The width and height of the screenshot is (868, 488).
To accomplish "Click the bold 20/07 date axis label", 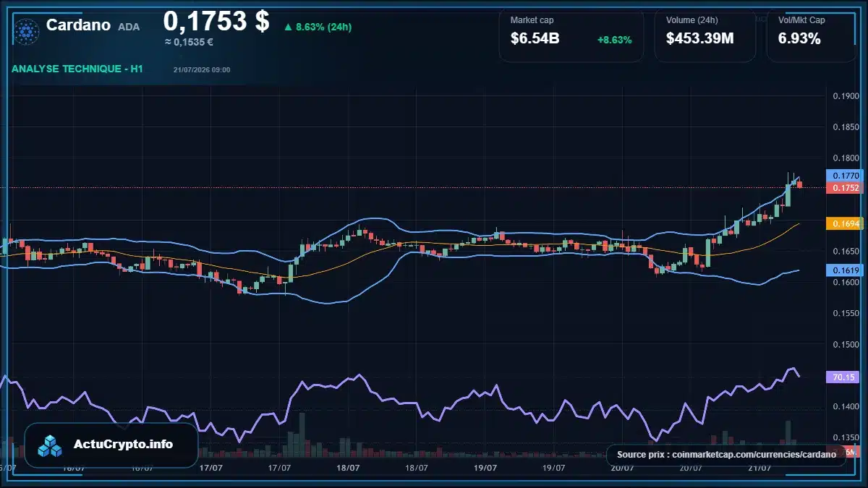I will coord(622,468).
